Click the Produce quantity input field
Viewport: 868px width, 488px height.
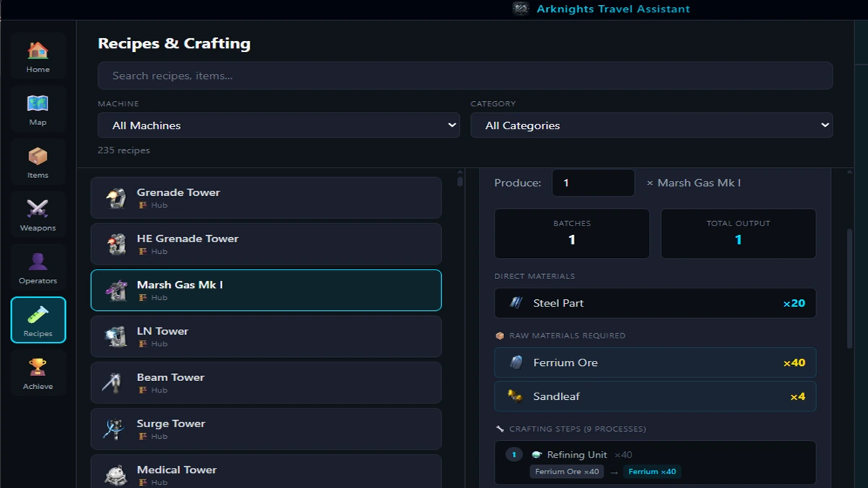[x=593, y=183]
